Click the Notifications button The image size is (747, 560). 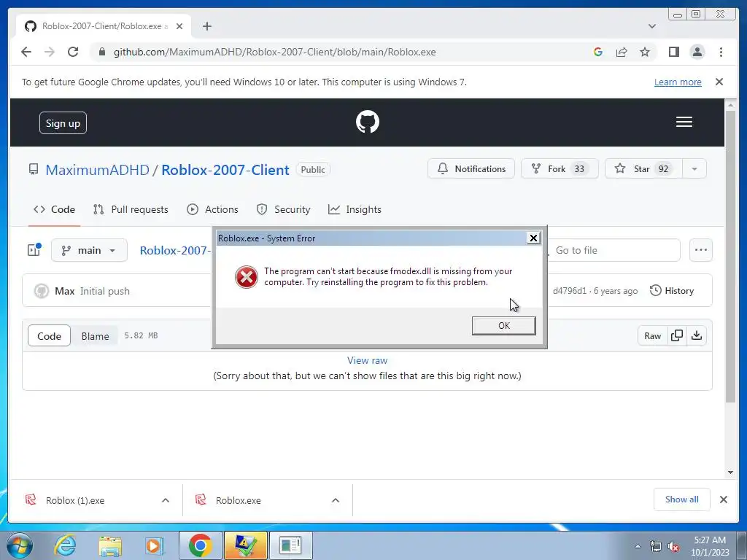coord(471,168)
